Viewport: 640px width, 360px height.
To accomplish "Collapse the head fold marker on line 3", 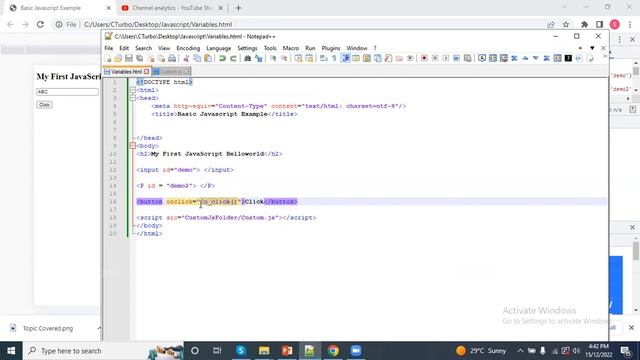I will [133, 98].
